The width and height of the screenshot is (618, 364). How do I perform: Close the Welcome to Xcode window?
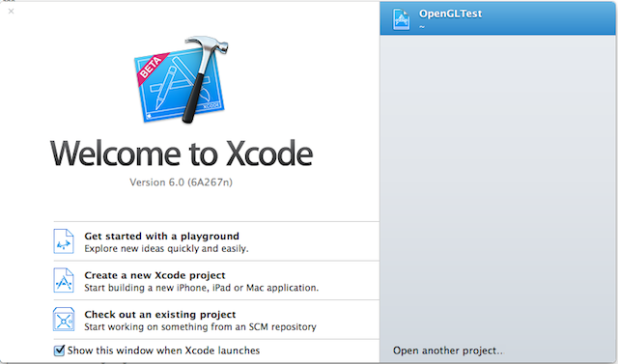click(x=11, y=11)
